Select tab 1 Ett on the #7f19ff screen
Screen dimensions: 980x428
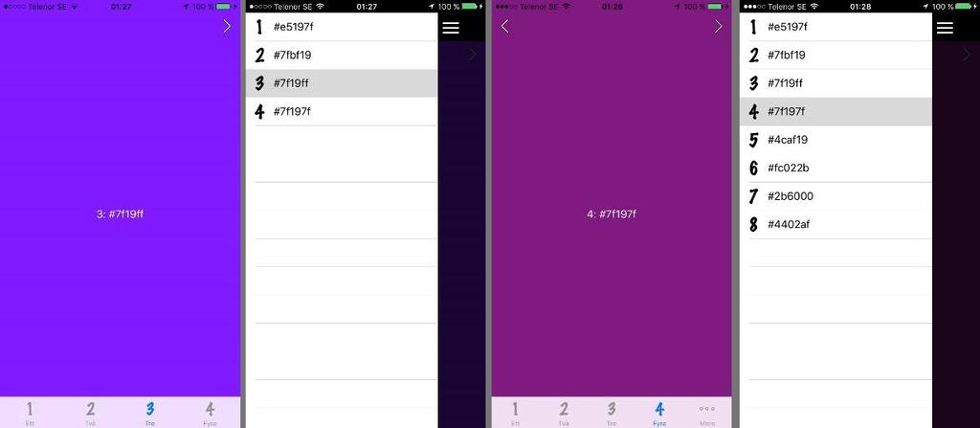coord(30,413)
